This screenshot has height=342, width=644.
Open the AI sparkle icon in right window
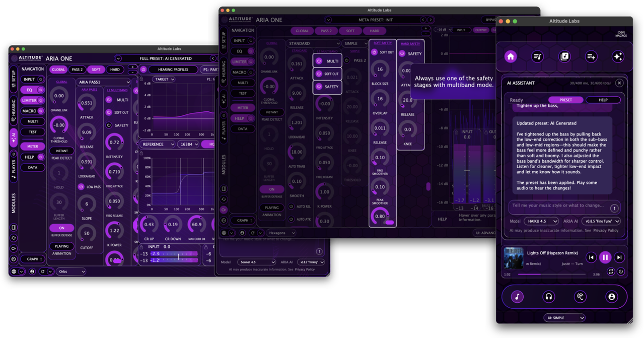617,56
